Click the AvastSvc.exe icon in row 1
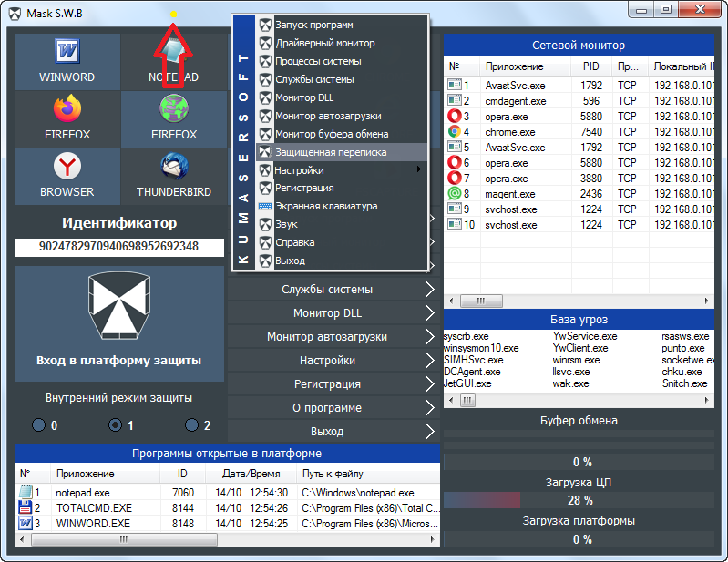Viewport: 728px width, 562px height. (x=454, y=85)
